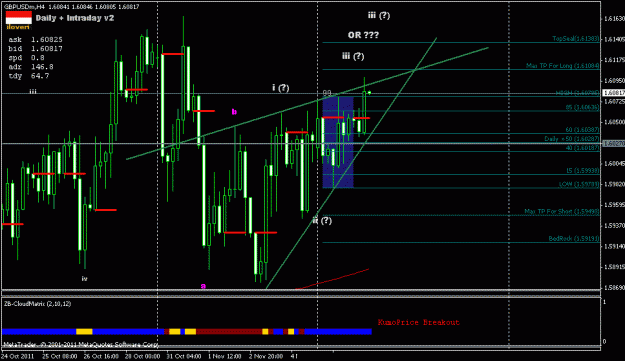Click the TopSeal (1.61383) level label
625x361 pixels.
pos(576,39)
